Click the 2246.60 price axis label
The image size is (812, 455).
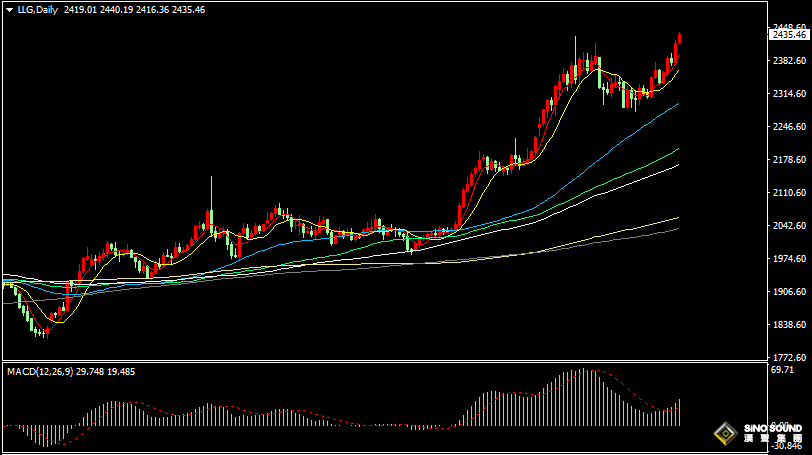(789, 127)
